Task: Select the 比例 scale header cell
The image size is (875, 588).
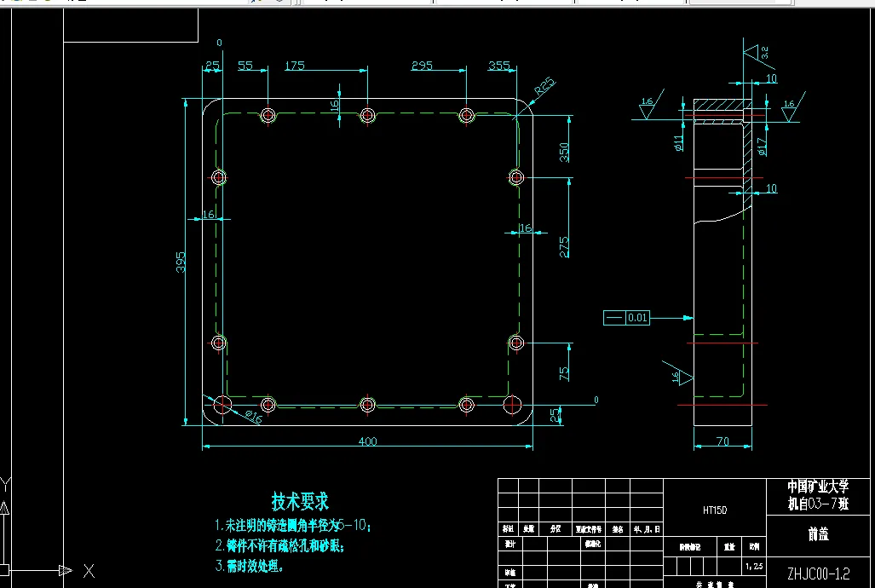Action: pos(754,547)
